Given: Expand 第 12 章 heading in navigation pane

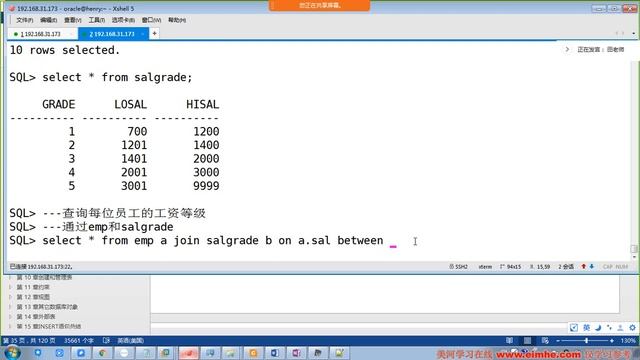Looking at the screenshot, I should point(11,297).
